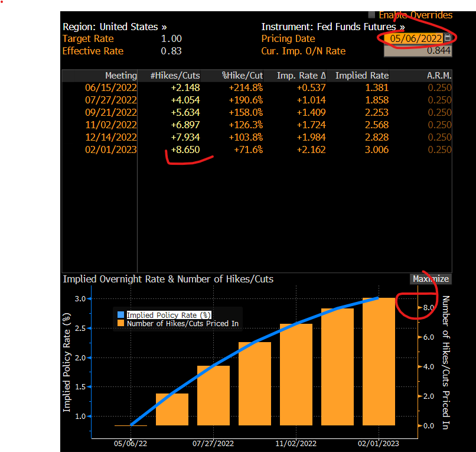
Task: Click the tallest orange bar for 02/01/2023
Action: coord(379,362)
